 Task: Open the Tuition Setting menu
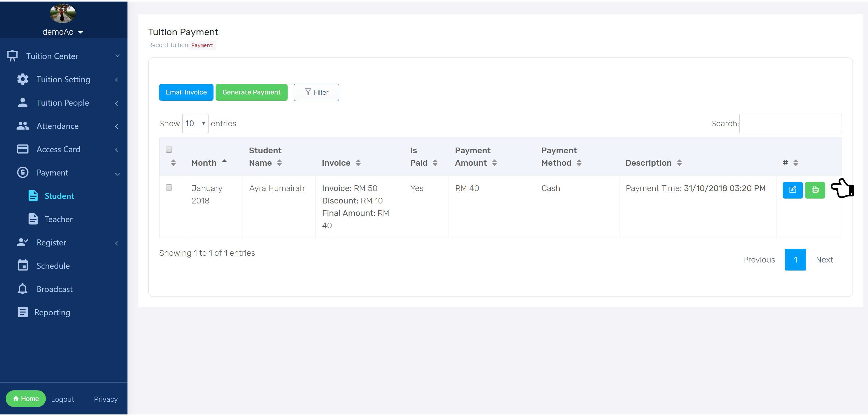(x=64, y=79)
